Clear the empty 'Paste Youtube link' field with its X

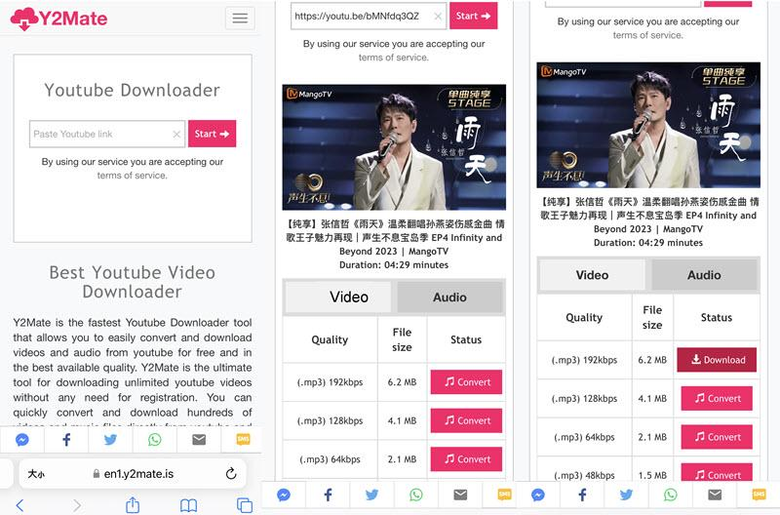coord(177,134)
